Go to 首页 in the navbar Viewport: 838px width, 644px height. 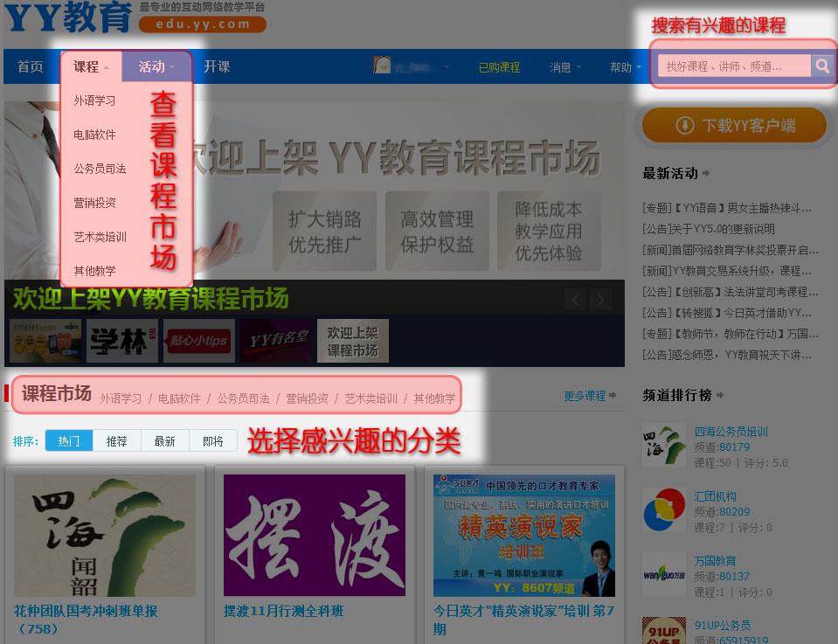[x=31, y=66]
